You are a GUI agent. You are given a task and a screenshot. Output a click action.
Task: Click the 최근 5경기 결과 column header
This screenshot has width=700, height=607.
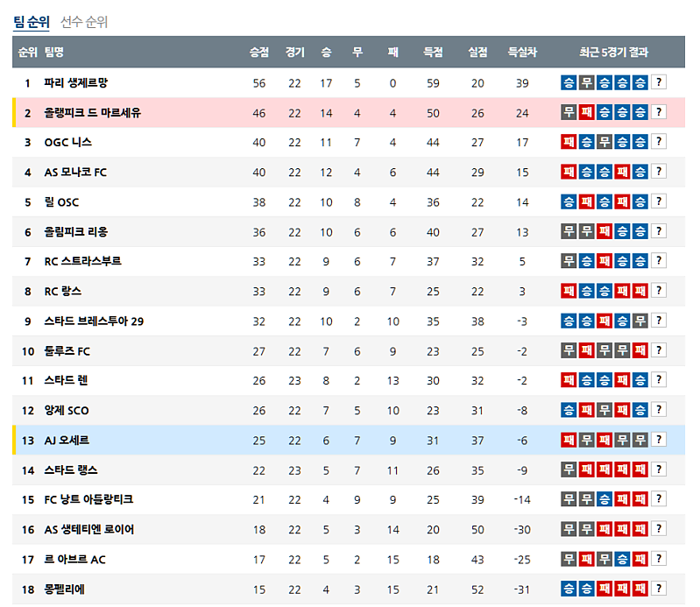tap(613, 52)
